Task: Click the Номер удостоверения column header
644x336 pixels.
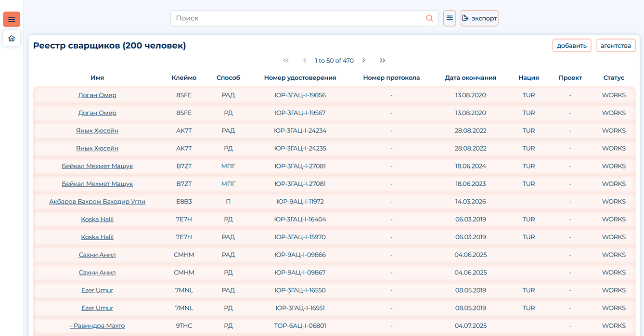Action: (300, 78)
